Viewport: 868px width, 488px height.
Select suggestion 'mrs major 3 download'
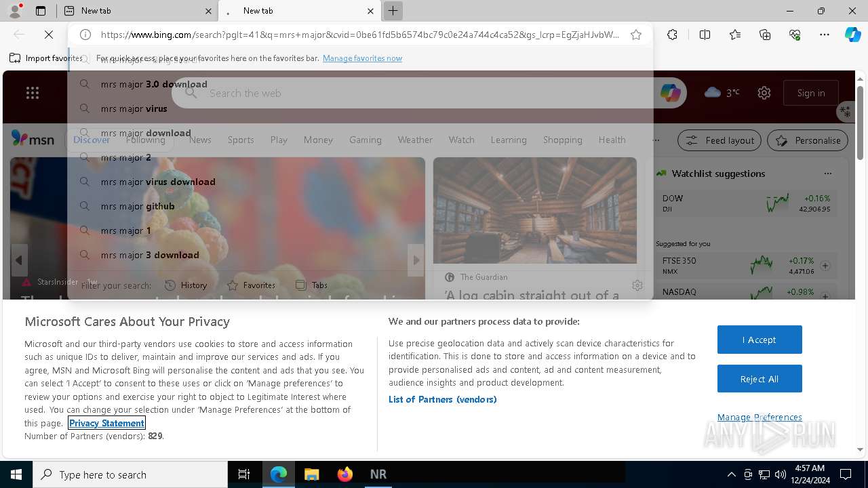click(x=360, y=255)
